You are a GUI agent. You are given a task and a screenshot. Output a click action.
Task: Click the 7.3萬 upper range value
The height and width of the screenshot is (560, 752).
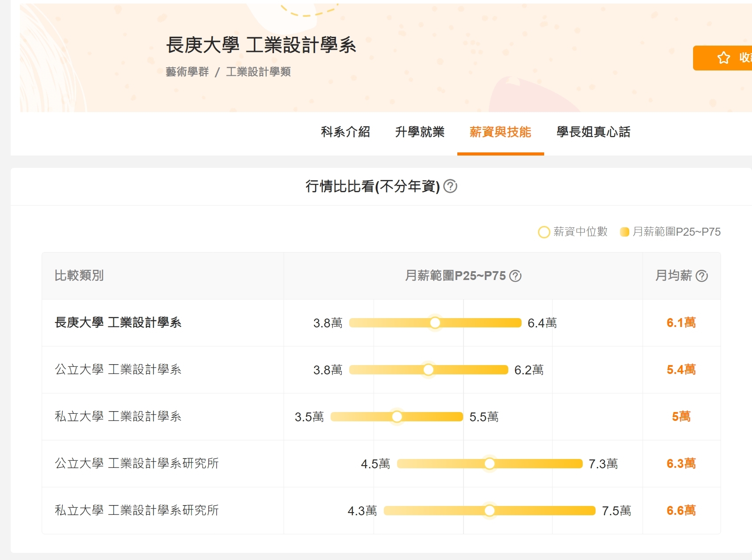pyautogui.click(x=603, y=464)
